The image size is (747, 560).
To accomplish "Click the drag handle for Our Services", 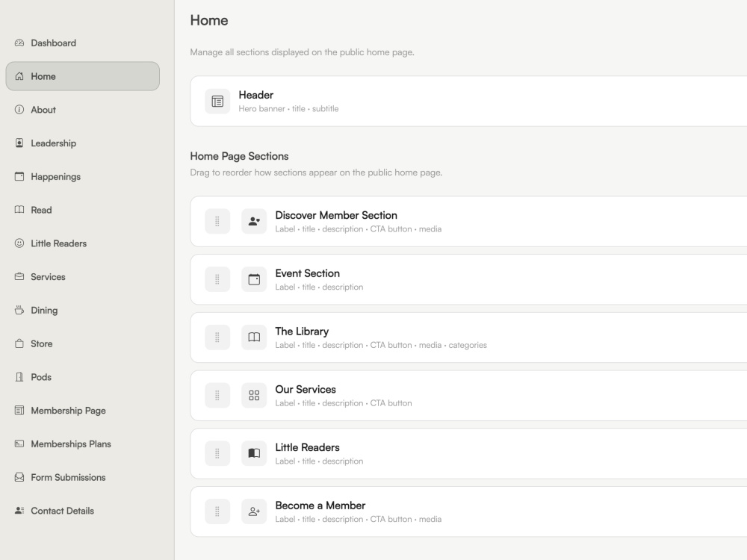I will pyautogui.click(x=217, y=396).
